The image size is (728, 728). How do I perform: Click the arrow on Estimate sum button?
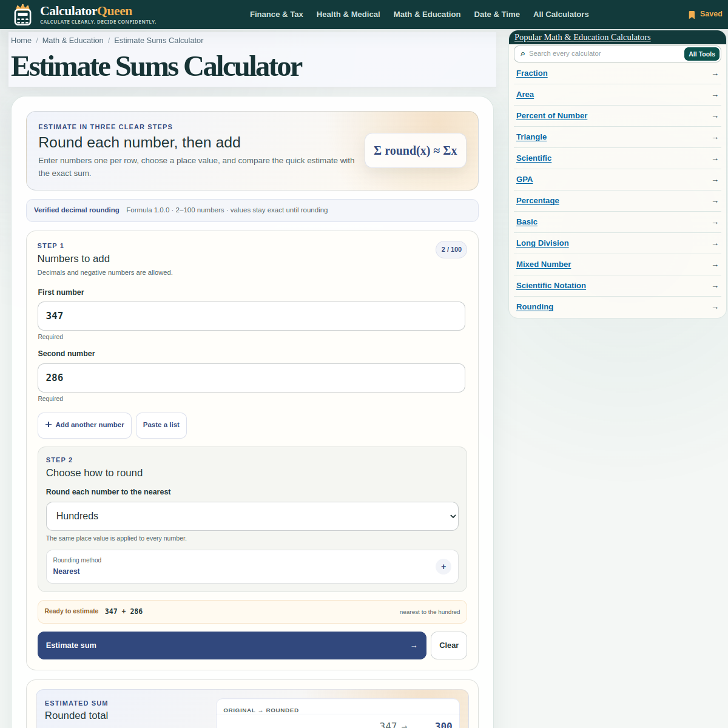414,646
